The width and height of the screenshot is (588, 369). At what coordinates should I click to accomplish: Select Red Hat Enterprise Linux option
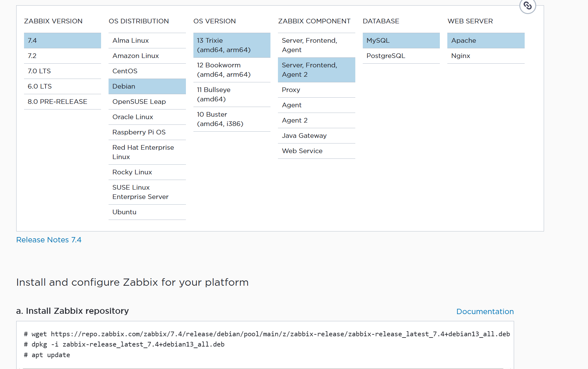(147, 152)
